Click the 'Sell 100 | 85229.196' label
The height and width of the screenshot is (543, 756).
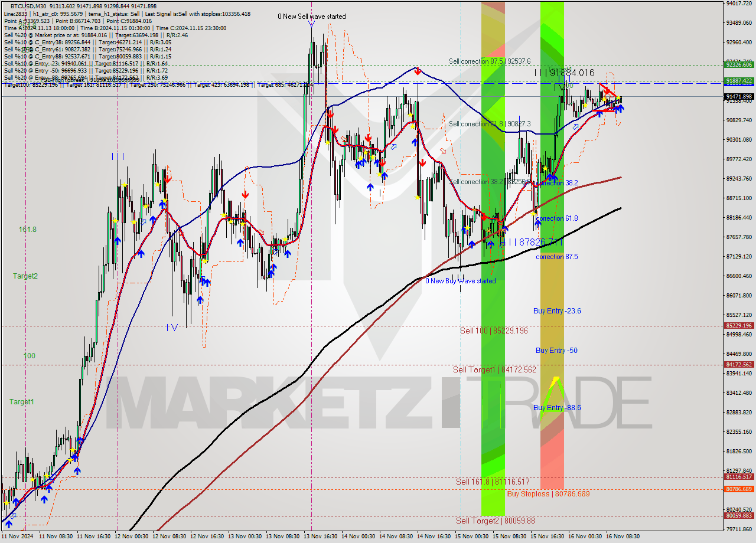point(494,331)
